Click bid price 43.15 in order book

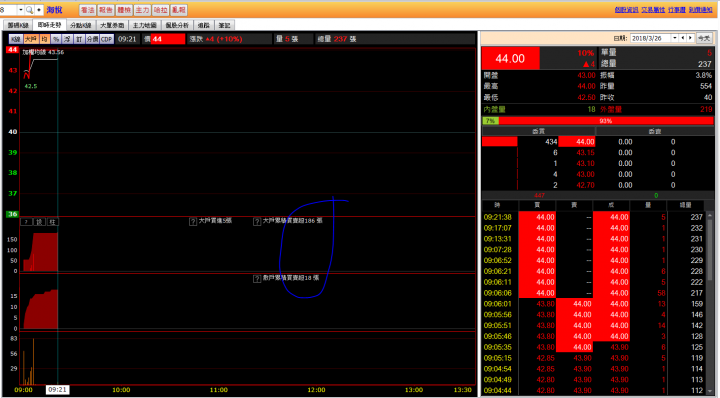(585, 153)
